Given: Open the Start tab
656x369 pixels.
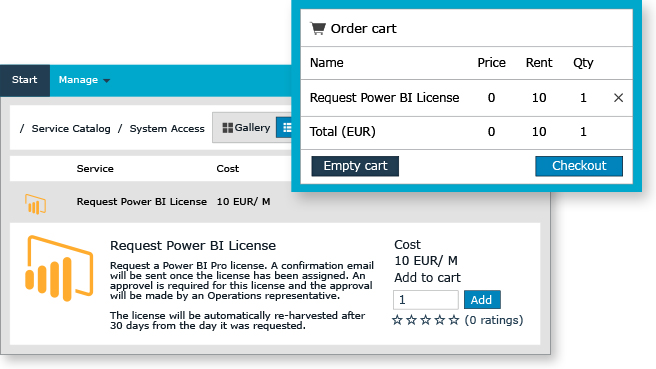Looking at the screenshot, I should point(25,80).
